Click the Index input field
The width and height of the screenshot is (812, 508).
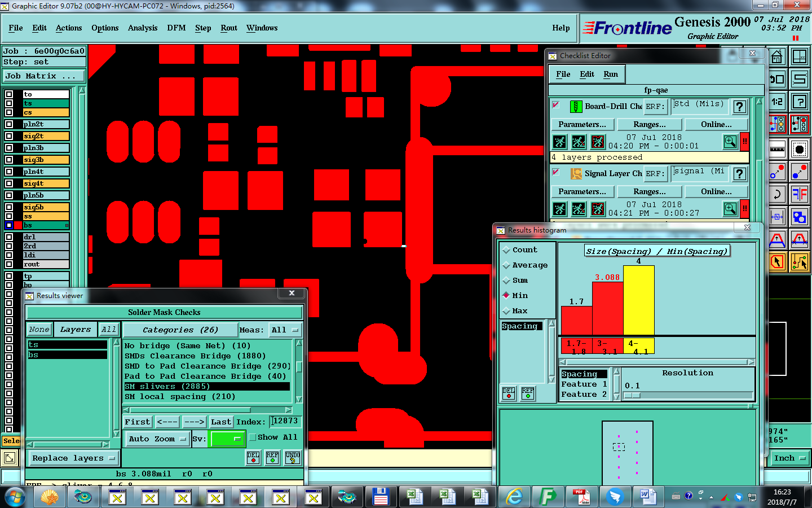click(x=286, y=421)
